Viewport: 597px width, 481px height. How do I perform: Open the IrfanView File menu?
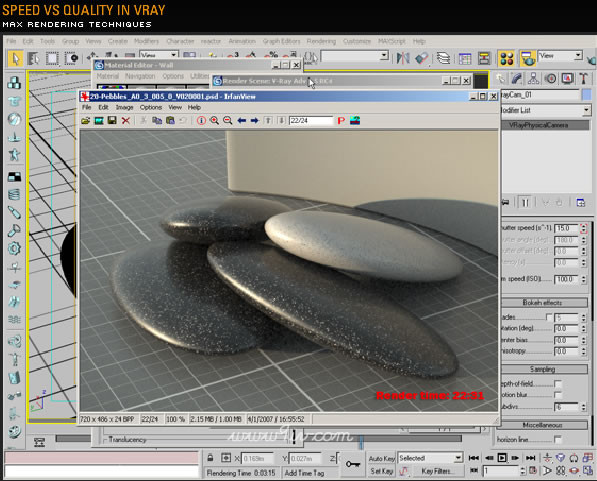tap(86, 107)
